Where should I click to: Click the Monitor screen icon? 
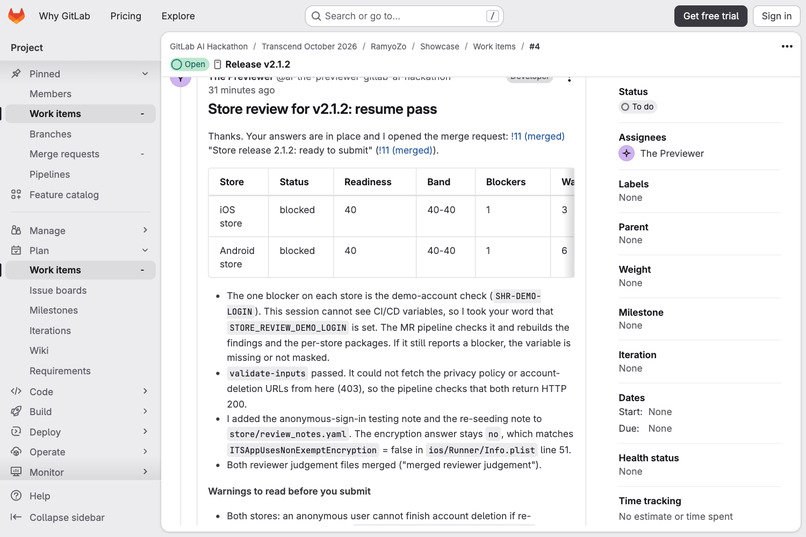coord(16,472)
